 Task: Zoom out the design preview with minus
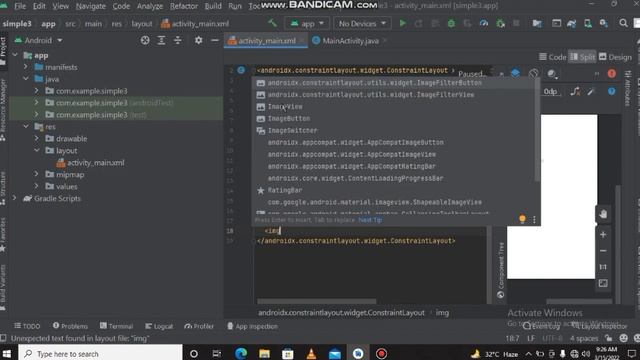pos(603,251)
